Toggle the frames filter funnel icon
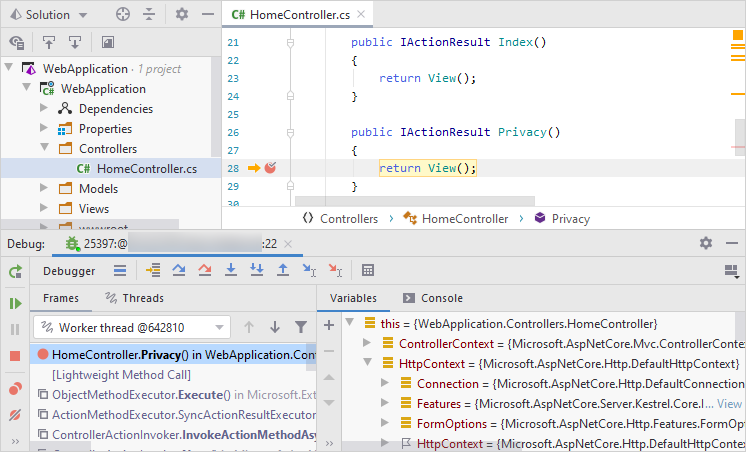 point(301,327)
